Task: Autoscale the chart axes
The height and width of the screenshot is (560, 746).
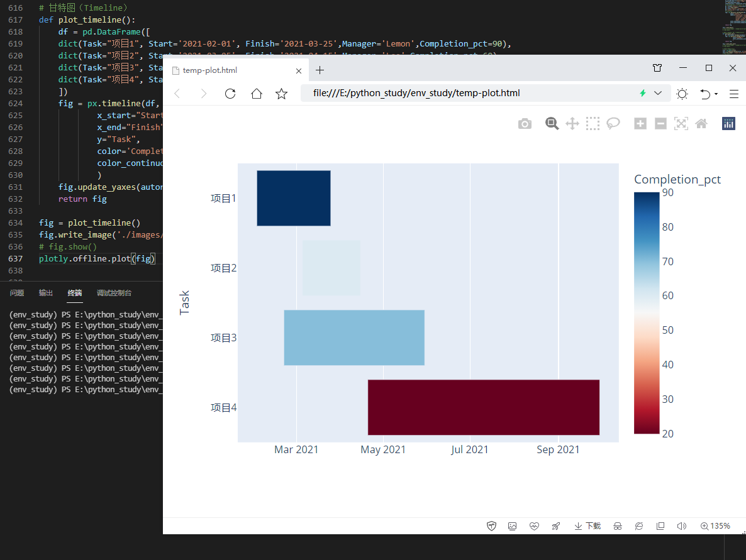Action: [x=681, y=123]
